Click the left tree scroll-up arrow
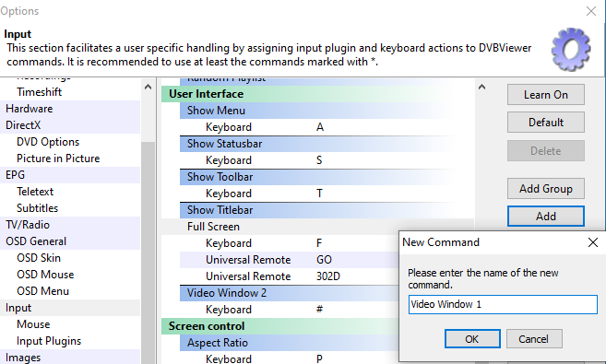Viewport: 606px width, 364px height. click(x=148, y=88)
